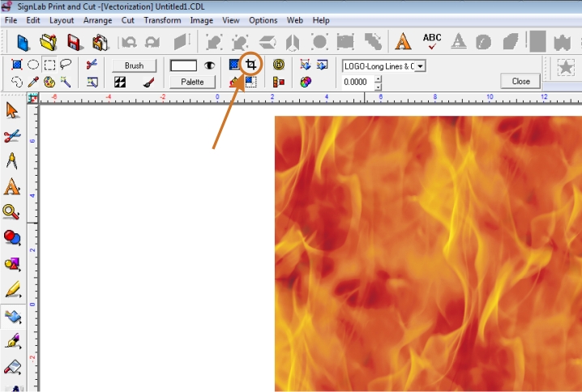Screen dimensions: 582x392
Task: Pick the spiral lasso selection tool
Action: pyautogui.click(x=17, y=82)
